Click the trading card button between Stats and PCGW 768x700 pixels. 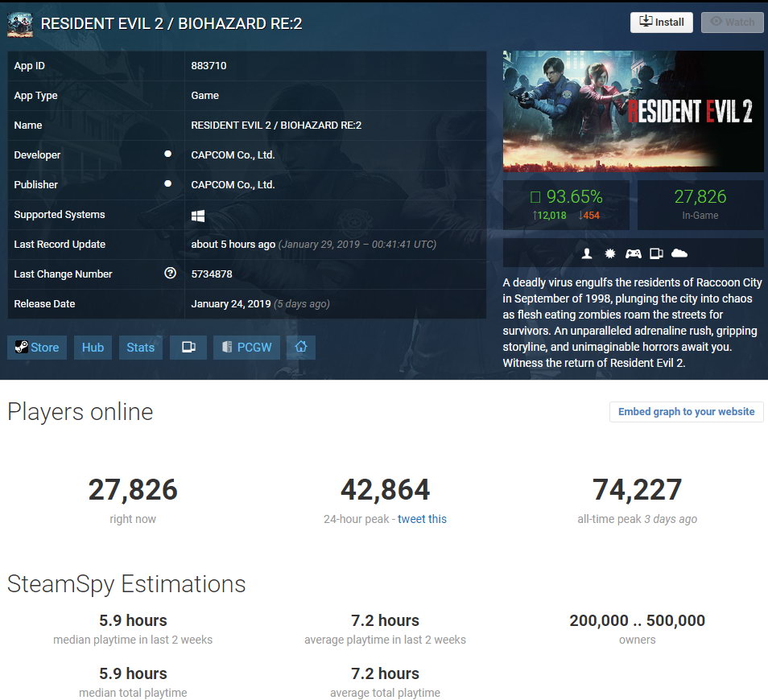click(x=188, y=347)
